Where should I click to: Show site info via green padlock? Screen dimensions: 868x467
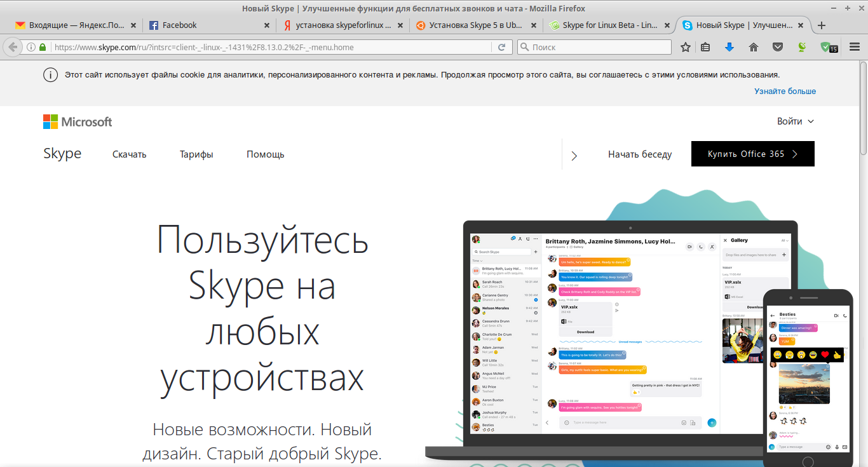tap(43, 47)
